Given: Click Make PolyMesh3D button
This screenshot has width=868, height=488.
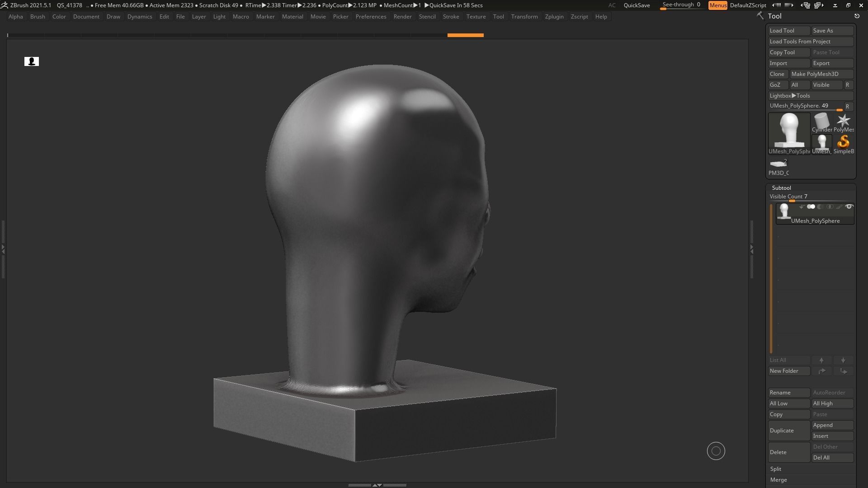Looking at the screenshot, I should pyautogui.click(x=822, y=74).
